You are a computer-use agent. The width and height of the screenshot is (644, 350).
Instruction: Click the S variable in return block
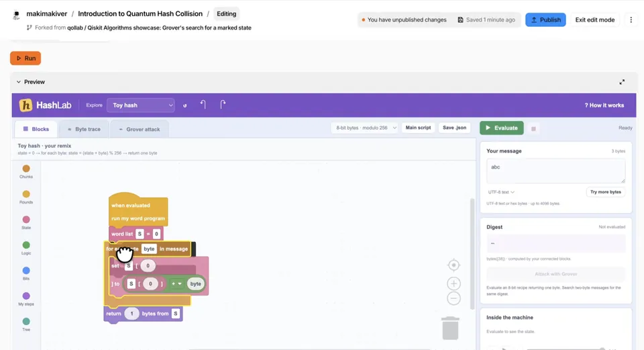click(x=175, y=314)
